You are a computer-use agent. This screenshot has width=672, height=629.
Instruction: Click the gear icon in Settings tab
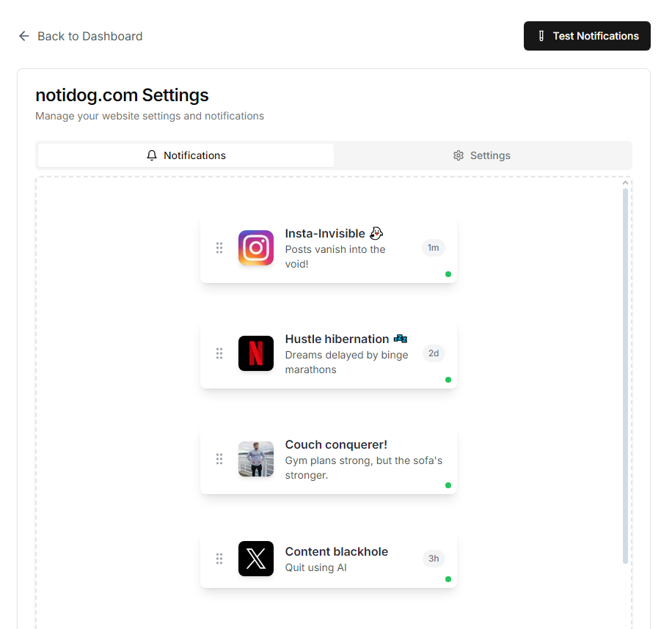click(x=459, y=155)
